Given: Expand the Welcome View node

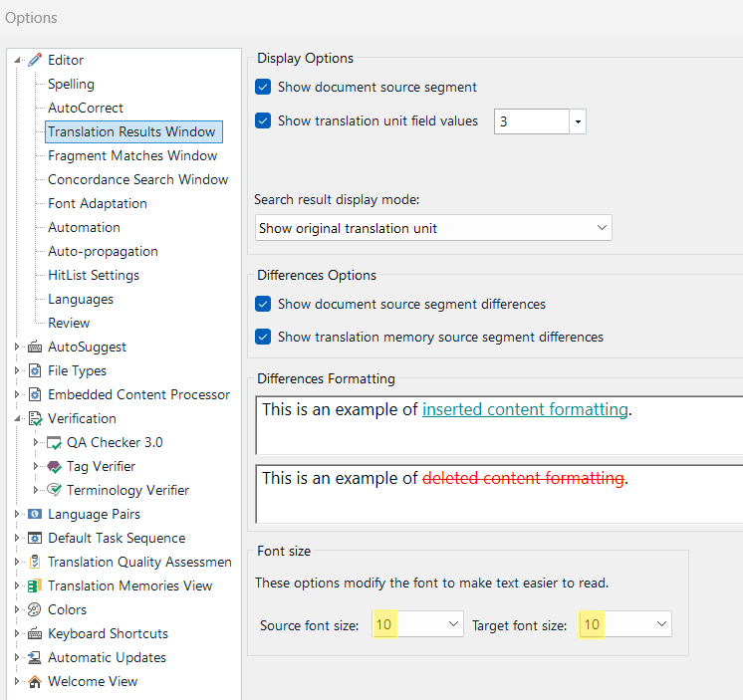Looking at the screenshot, I should (17, 681).
